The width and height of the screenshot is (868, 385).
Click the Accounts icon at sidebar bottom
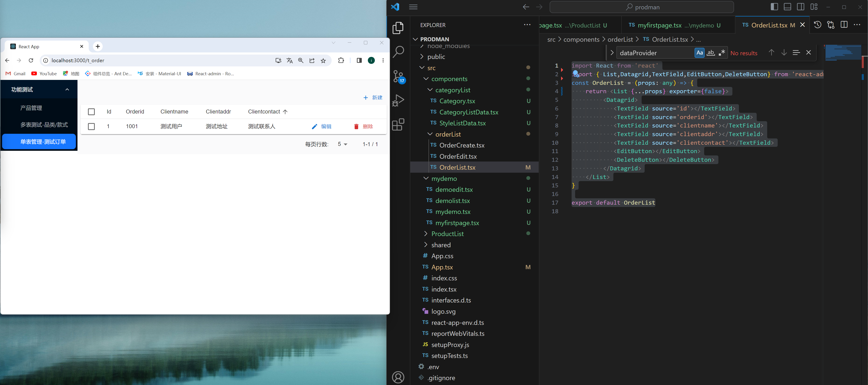(398, 377)
